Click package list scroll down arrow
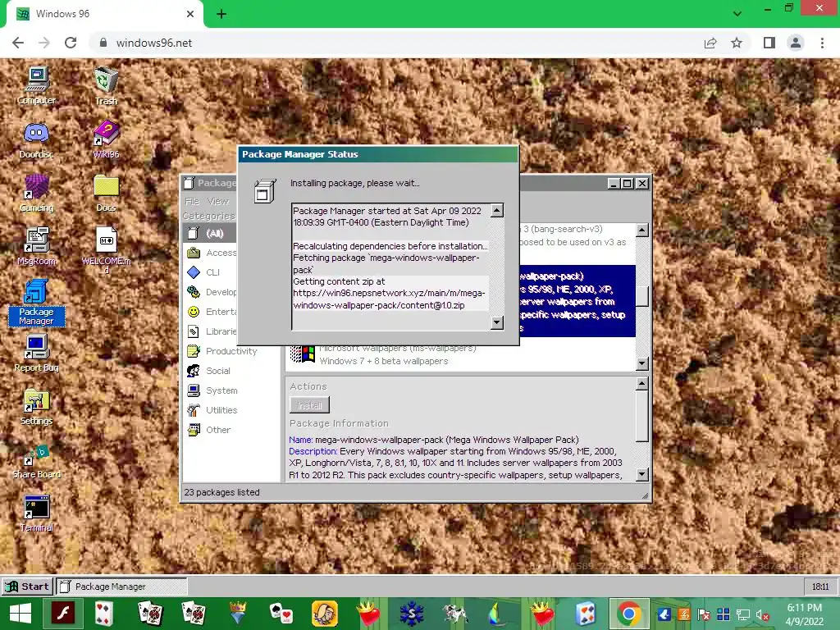 pos(641,363)
